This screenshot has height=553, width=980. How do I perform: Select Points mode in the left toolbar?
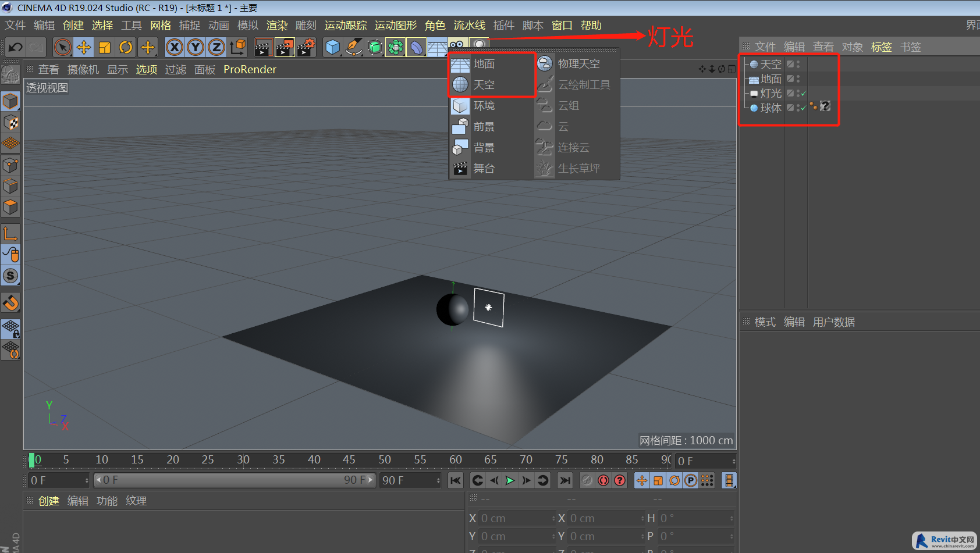pos(10,166)
